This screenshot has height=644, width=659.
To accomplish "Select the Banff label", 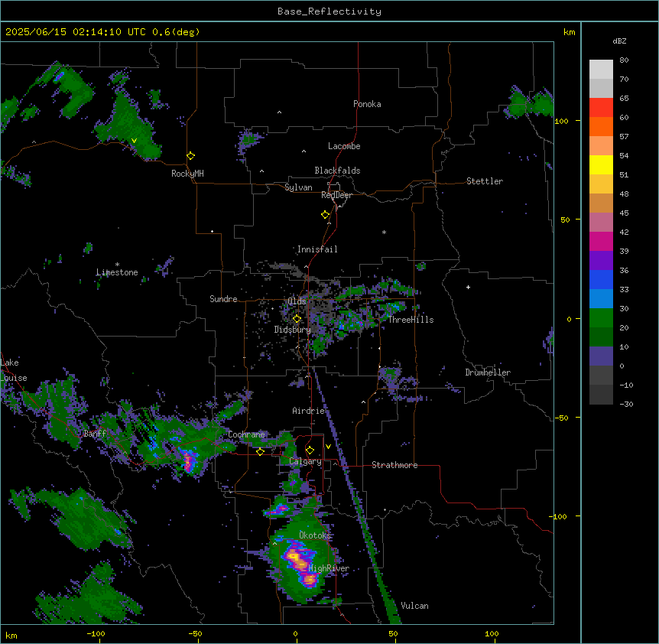I will click(x=95, y=434).
